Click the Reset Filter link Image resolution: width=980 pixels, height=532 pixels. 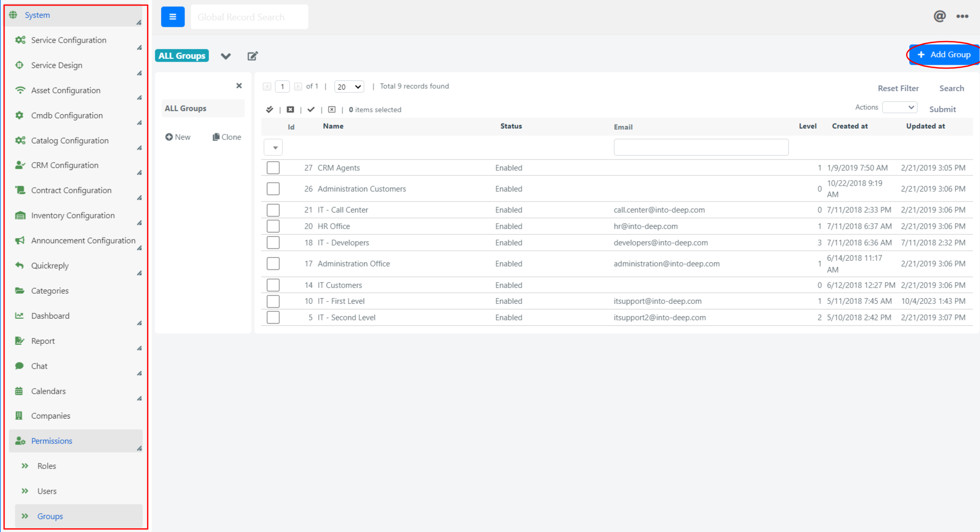click(898, 88)
